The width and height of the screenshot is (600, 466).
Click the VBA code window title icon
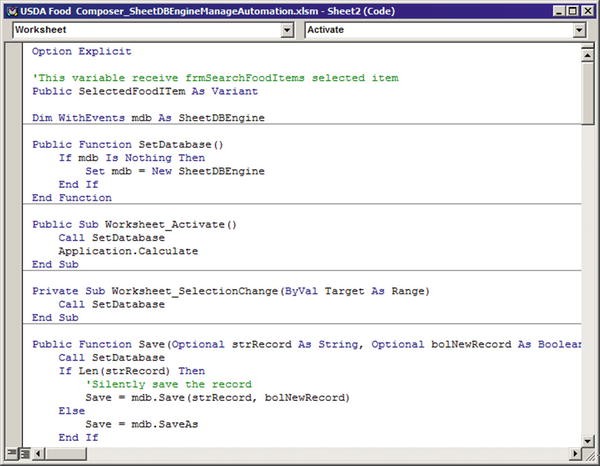point(12,11)
